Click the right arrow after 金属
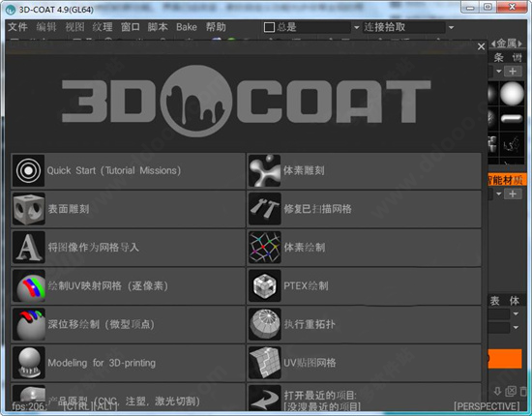Screen dimensions: 532x416 520,44
